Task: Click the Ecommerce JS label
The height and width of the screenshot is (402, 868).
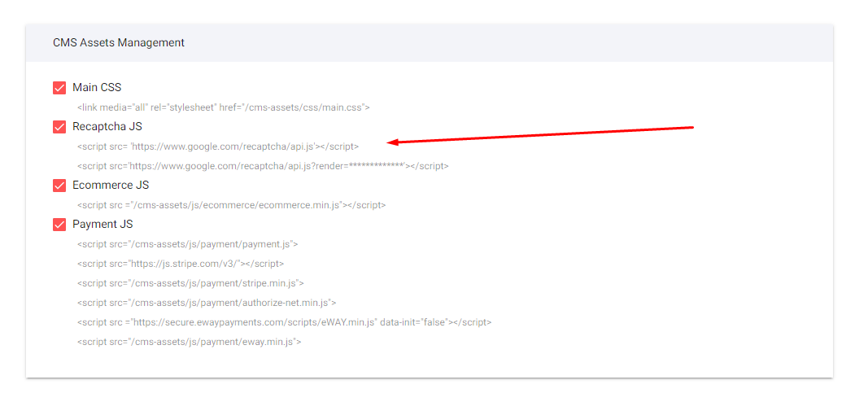Action: click(x=111, y=186)
